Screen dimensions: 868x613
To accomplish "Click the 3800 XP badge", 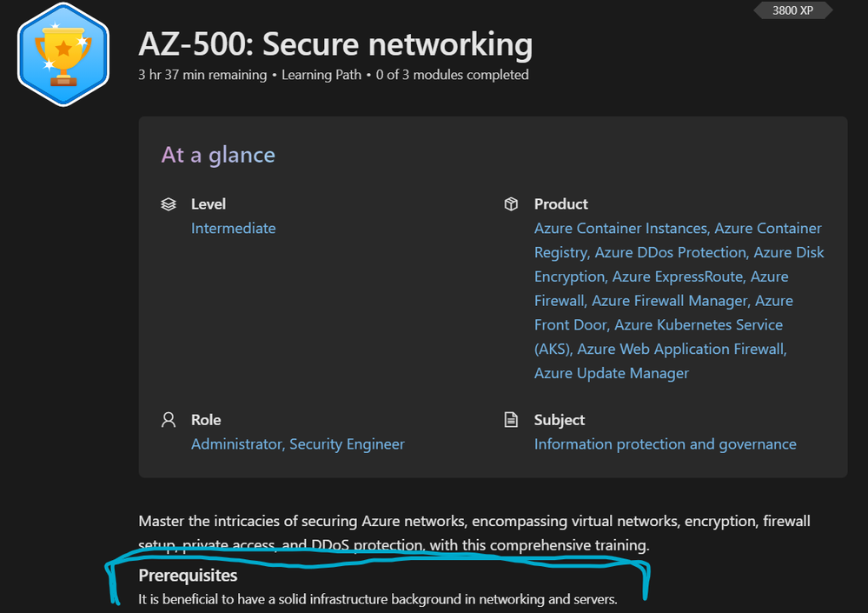I will [x=792, y=10].
